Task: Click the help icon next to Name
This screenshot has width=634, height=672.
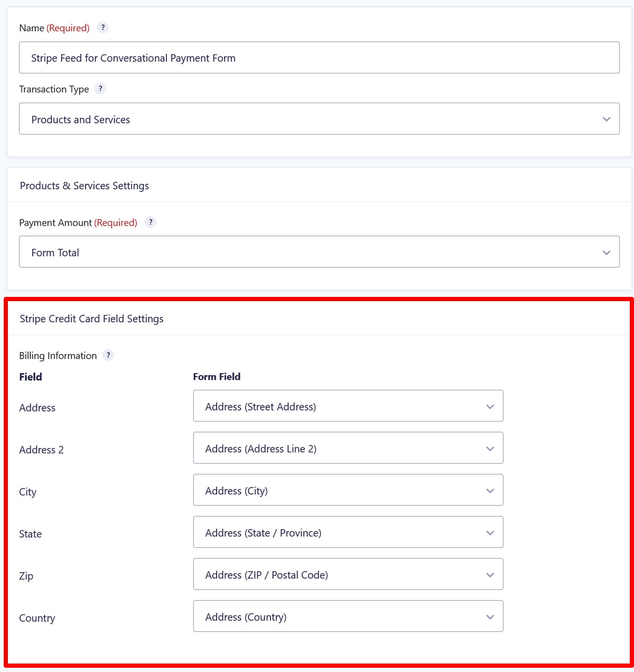Action: 103,27
